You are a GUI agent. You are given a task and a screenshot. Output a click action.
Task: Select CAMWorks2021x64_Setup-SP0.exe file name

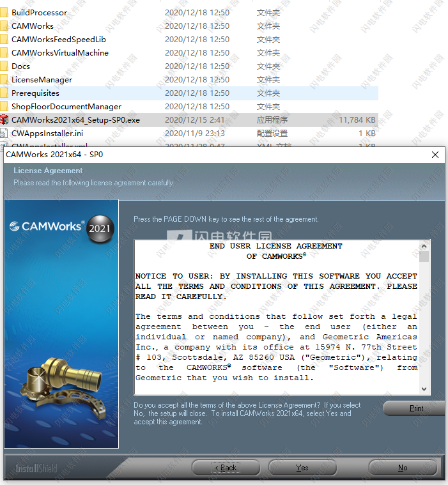pos(76,120)
